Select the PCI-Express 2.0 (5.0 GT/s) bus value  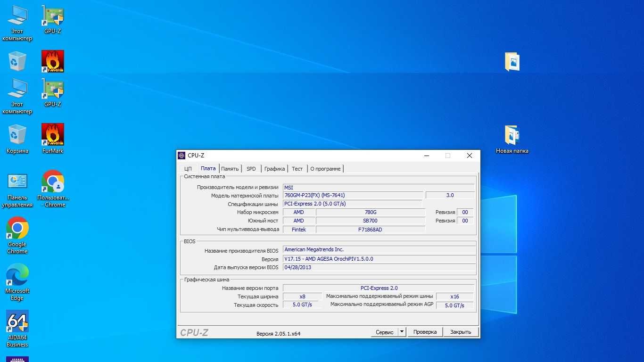[352, 204]
